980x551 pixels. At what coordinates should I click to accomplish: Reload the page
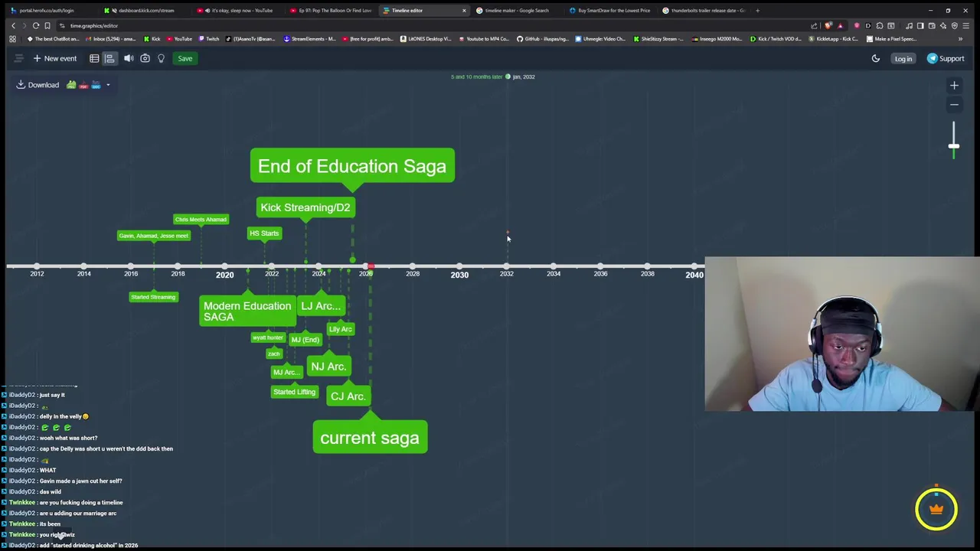[x=36, y=26]
